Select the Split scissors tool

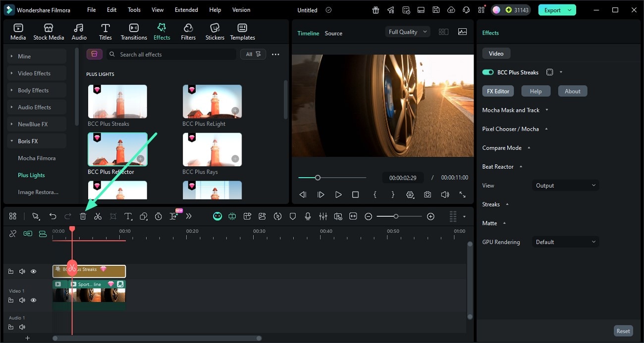coord(98,216)
